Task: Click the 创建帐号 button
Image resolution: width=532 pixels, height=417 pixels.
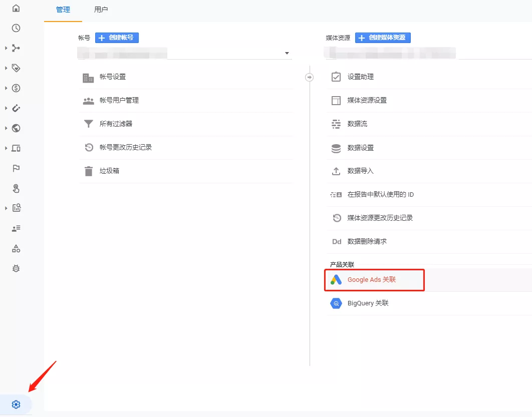Action: pyautogui.click(x=117, y=38)
